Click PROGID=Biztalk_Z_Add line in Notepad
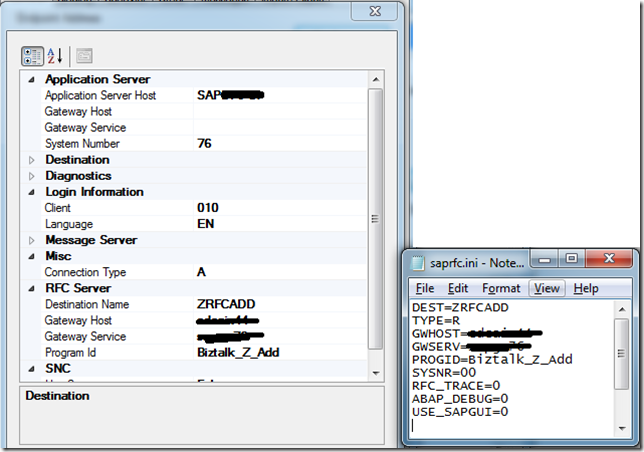Screen dimensions: 644x452 pyautogui.click(x=492, y=360)
